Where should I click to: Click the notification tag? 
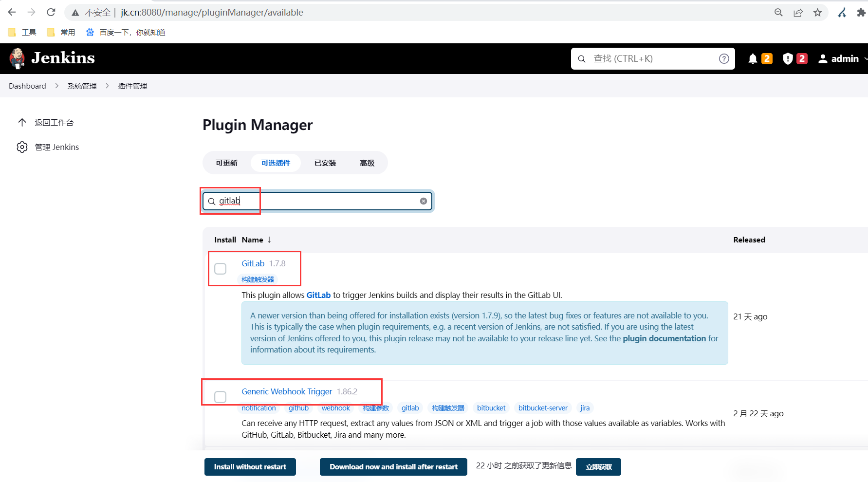coord(259,408)
